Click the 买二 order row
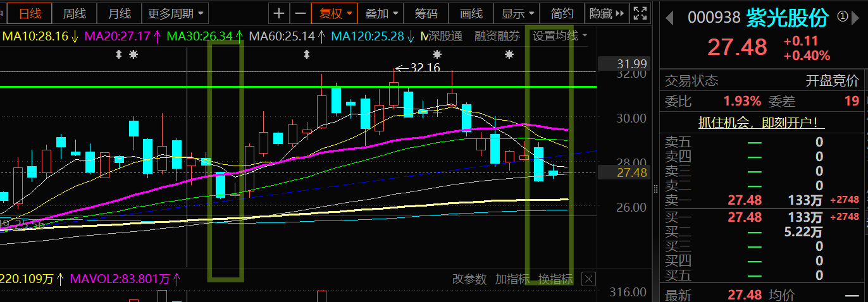 click(762, 231)
